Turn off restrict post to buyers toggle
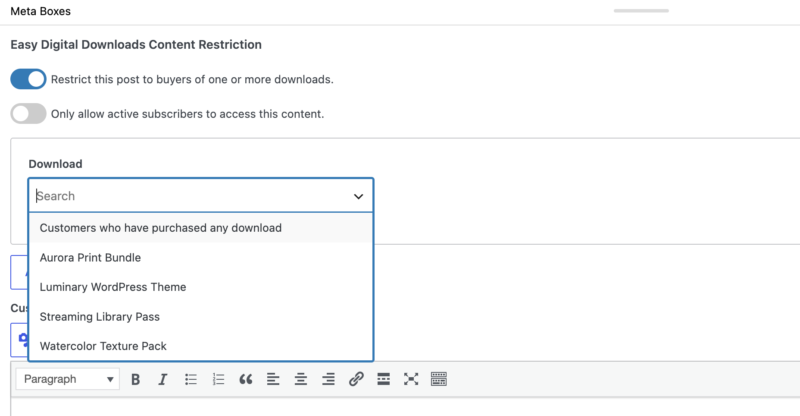The width and height of the screenshot is (800, 416). coord(28,79)
